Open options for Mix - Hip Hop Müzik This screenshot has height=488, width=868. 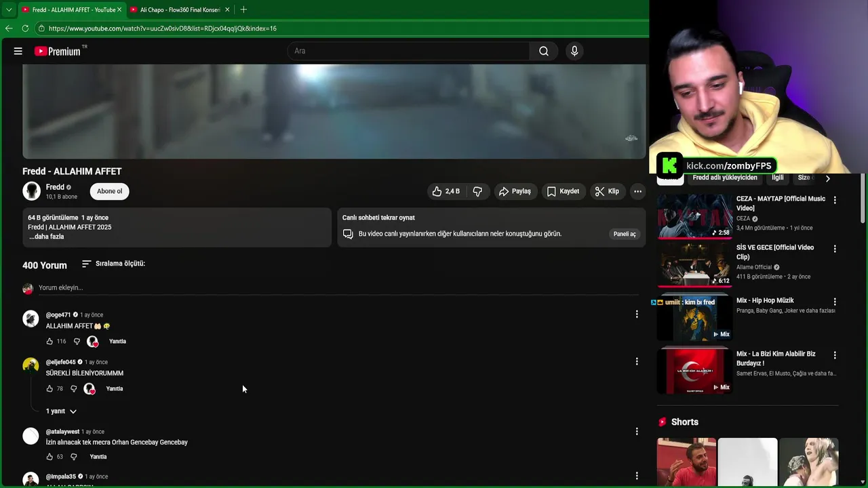point(835,302)
